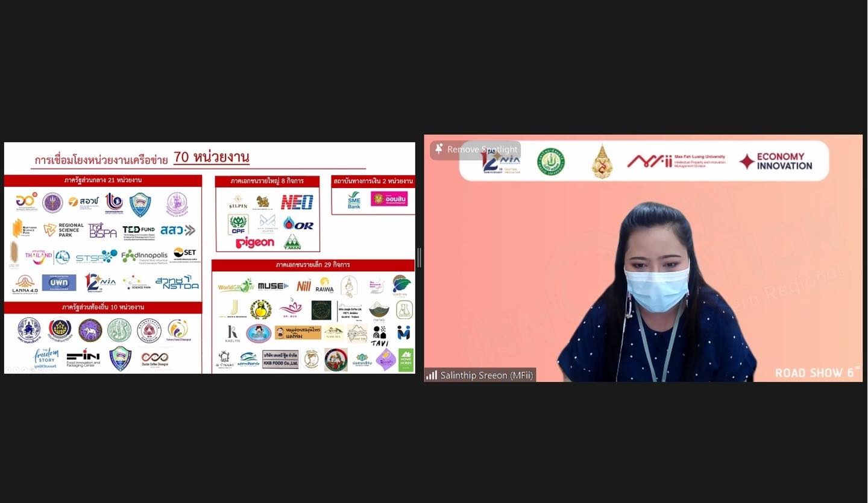Click the '70 หน่วยงาน' underlined slide title text
Image resolution: width=868 pixels, height=503 pixels.
tap(212, 158)
